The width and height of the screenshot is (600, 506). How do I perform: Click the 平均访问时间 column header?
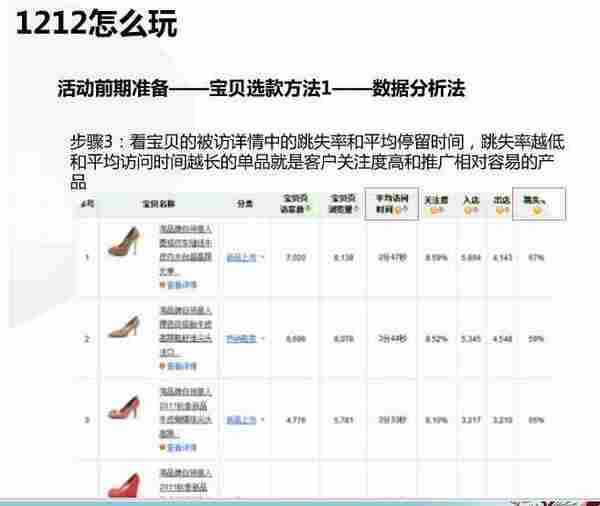pos(392,204)
